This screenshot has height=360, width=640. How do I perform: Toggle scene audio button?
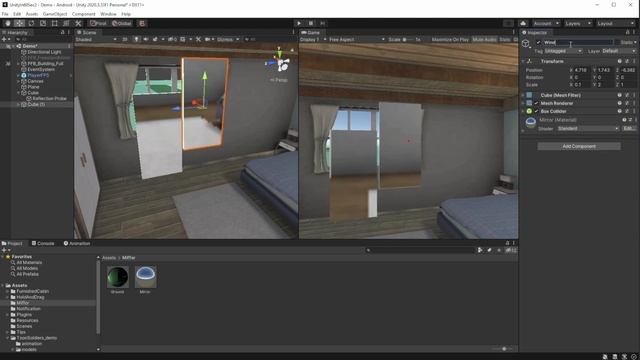[x=146, y=39]
